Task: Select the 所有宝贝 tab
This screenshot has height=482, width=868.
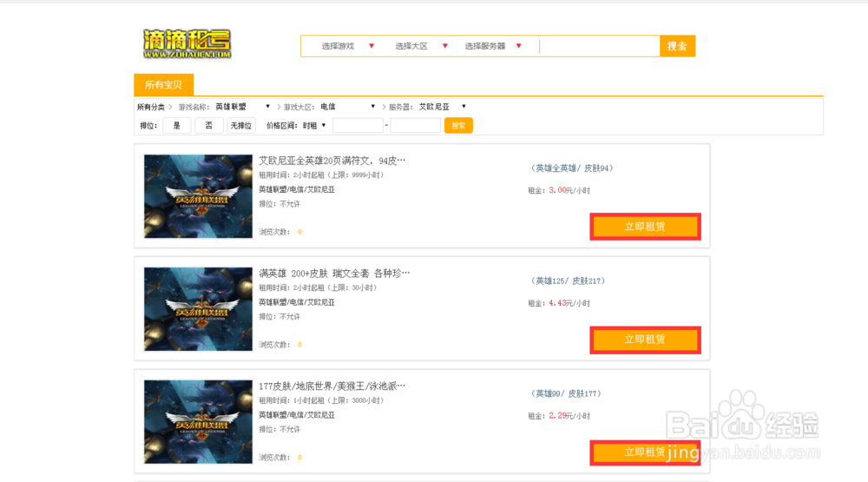Action: [x=164, y=85]
